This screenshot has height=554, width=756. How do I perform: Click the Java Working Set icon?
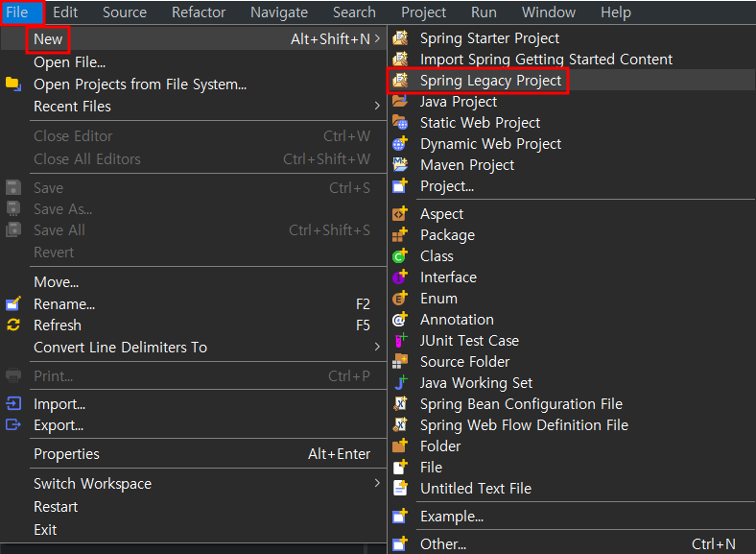[x=400, y=383]
